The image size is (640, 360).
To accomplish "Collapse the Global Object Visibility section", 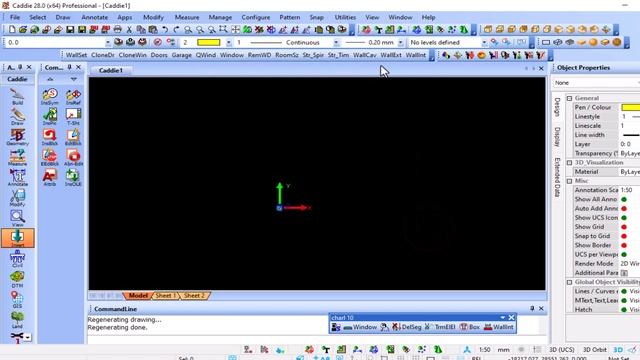I will (x=569, y=282).
